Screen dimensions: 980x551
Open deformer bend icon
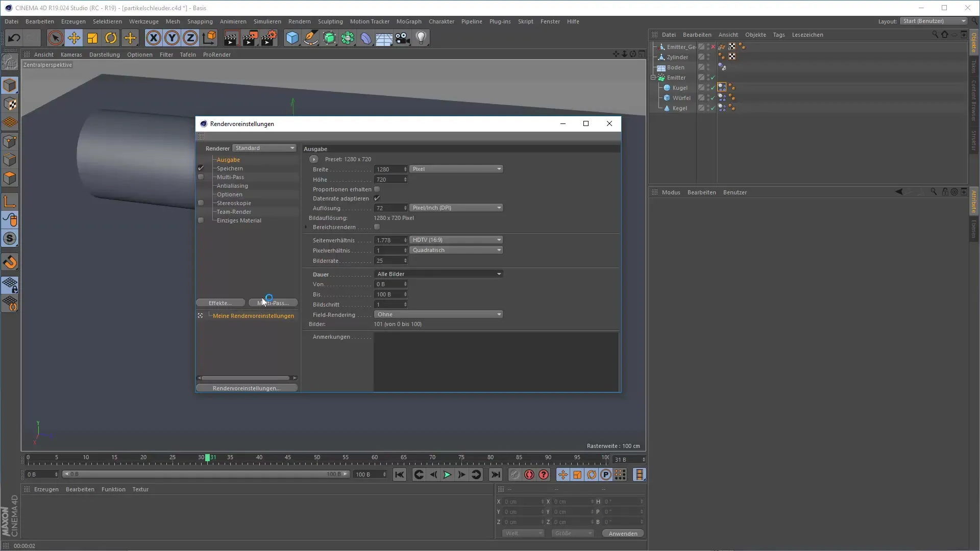click(x=366, y=38)
